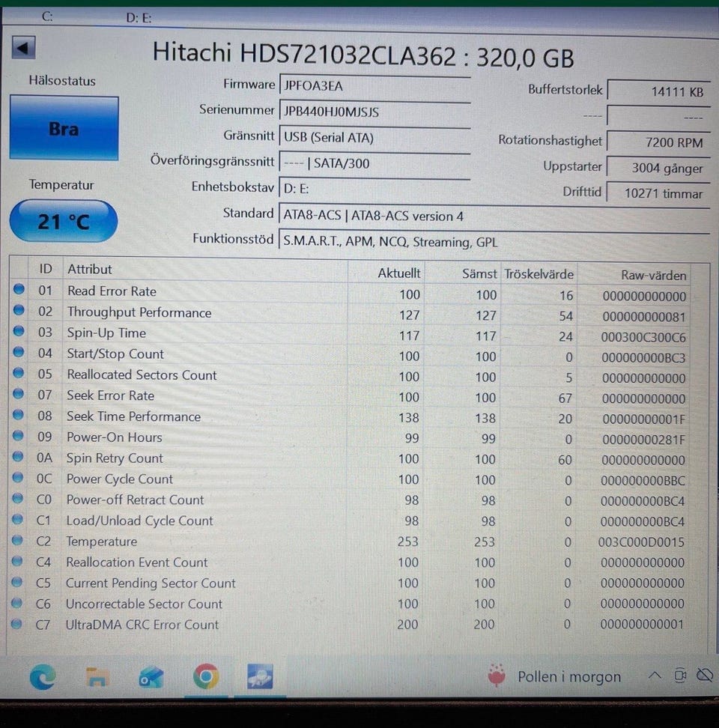Click the 'Raw-värden' column header
The height and width of the screenshot is (728, 719).
pos(653,275)
